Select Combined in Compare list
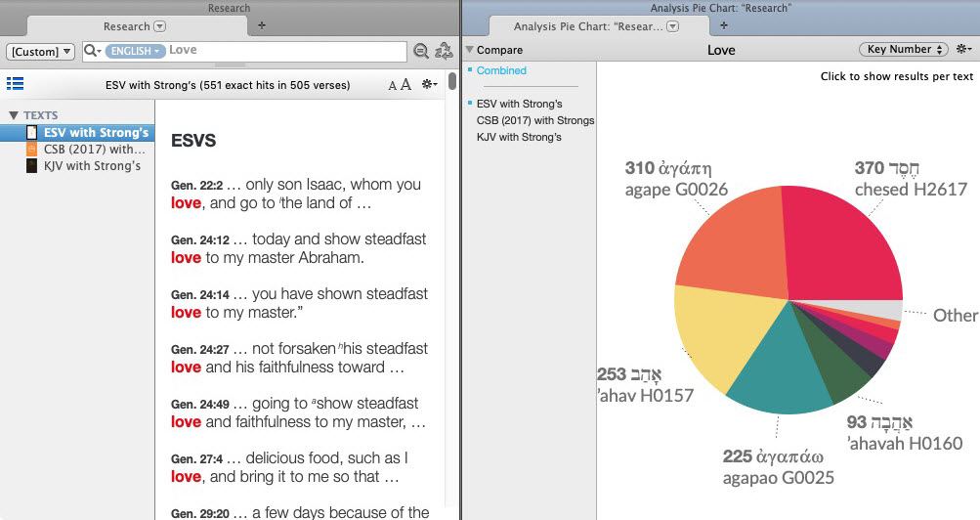Image resolution: width=980 pixels, height=520 pixels. pos(501,70)
